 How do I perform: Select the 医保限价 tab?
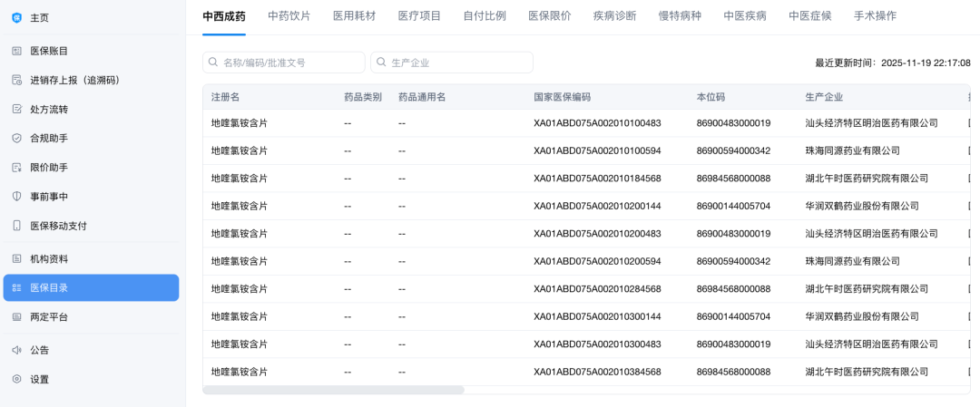tap(549, 16)
